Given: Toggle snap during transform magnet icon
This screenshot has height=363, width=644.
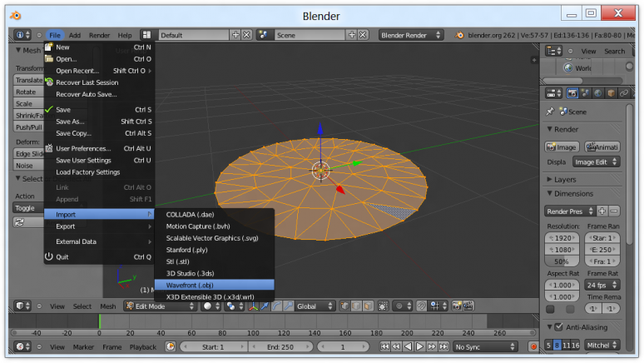Looking at the screenshot, I should pos(421,306).
